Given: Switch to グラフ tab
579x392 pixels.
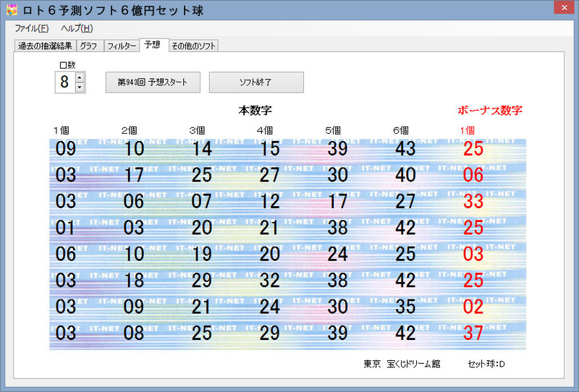Looking at the screenshot, I should pyautogui.click(x=89, y=46).
